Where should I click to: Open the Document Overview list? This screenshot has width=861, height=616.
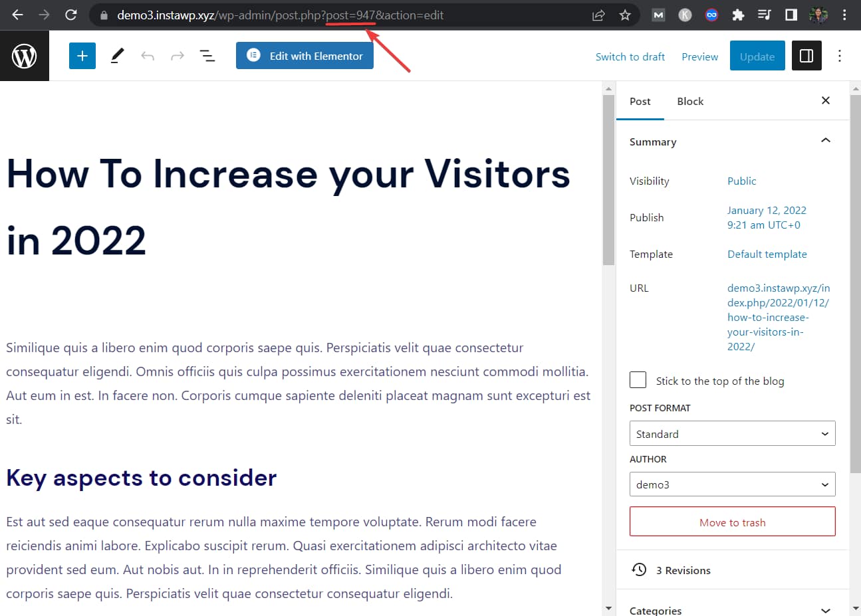(x=207, y=56)
